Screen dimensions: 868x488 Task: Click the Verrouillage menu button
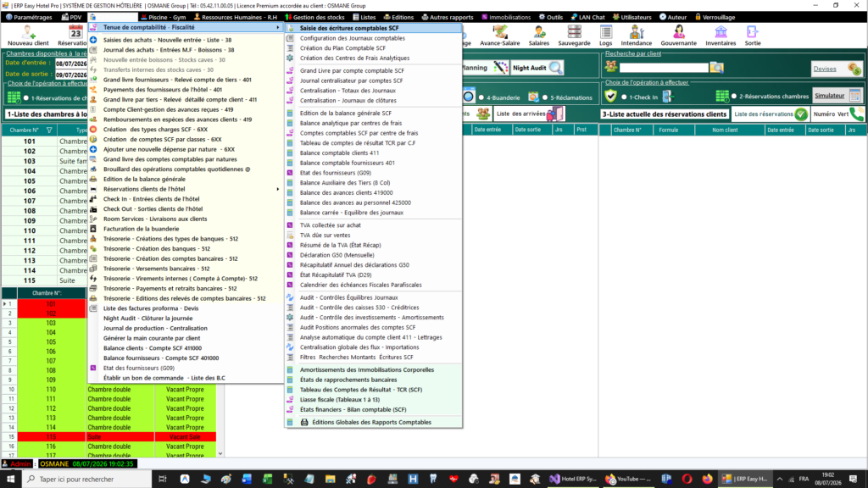click(x=715, y=17)
